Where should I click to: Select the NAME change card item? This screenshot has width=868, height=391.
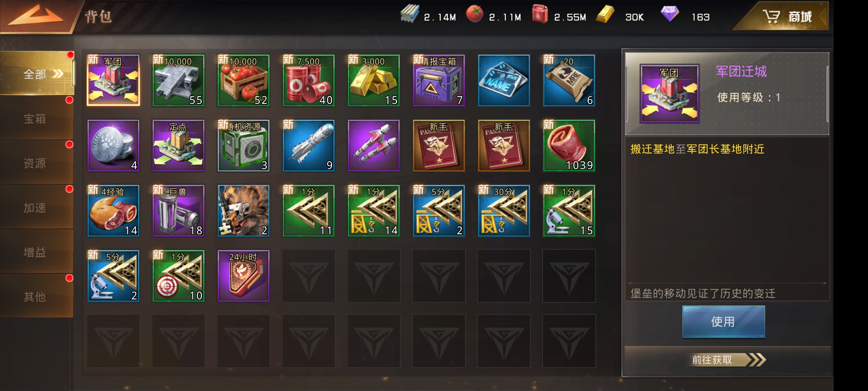pyautogui.click(x=504, y=80)
